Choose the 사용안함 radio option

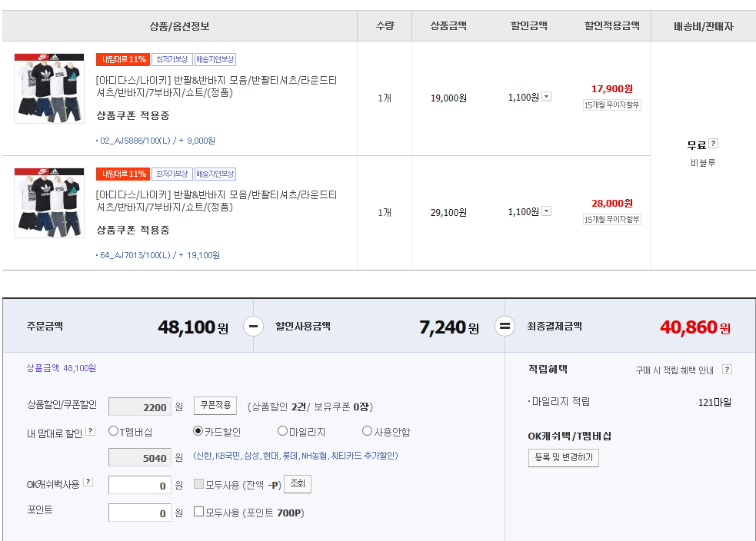(367, 431)
